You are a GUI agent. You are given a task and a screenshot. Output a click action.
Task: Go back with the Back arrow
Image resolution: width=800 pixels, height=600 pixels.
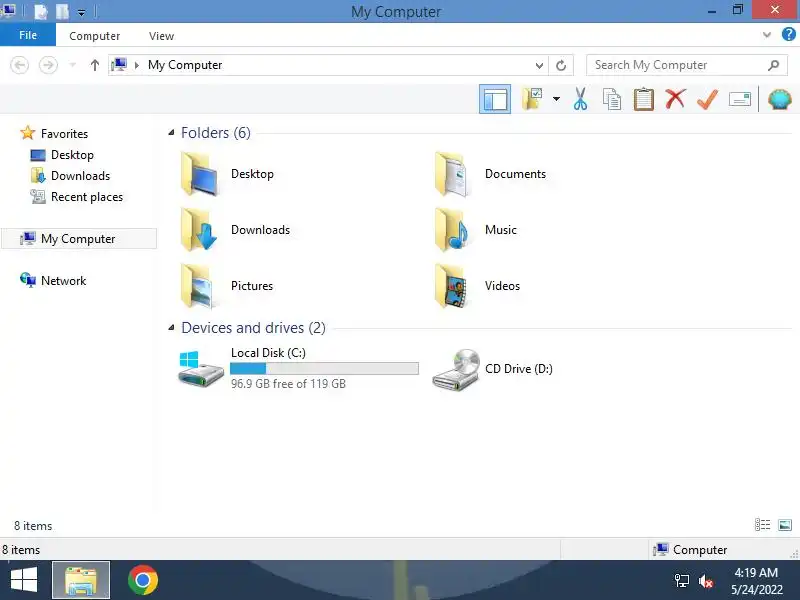coord(19,65)
